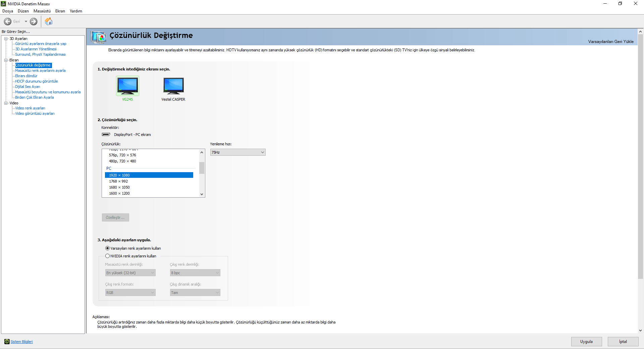Open the Dosya menu
The height and width of the screenshot is (349, 644).
pyautogui.click(x=8, y=11)
